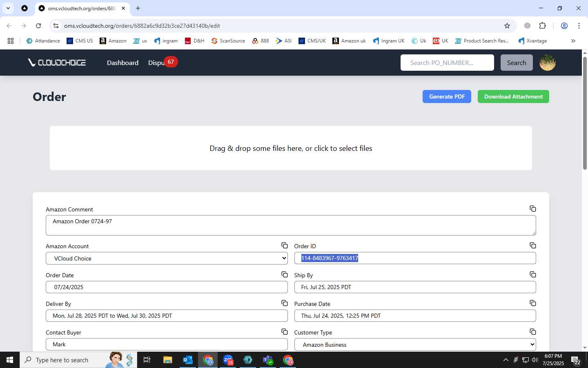Open File Explorer from the taskbar

click(x=168, y=360)
